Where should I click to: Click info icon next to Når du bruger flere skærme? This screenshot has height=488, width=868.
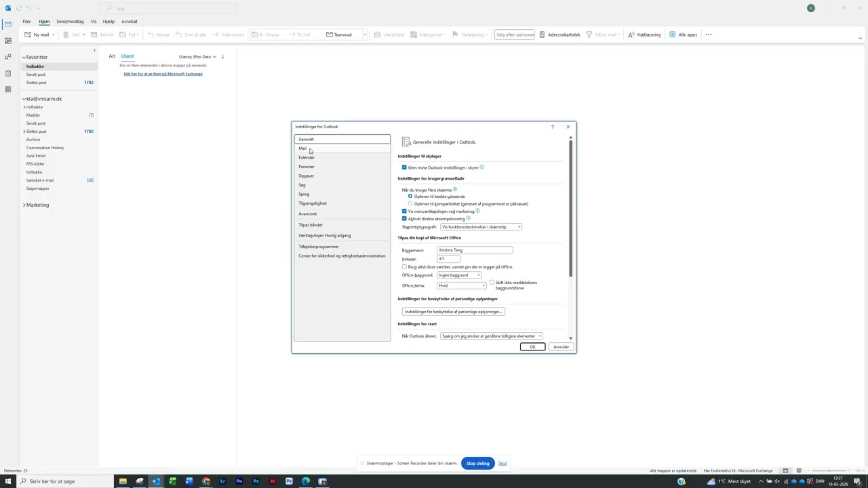455,190
